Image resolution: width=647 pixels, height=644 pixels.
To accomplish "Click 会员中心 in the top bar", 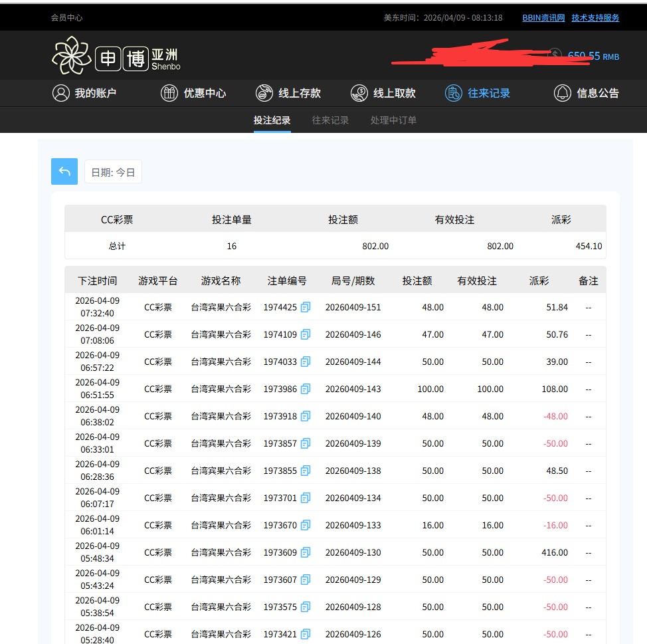I will (67, 18).
